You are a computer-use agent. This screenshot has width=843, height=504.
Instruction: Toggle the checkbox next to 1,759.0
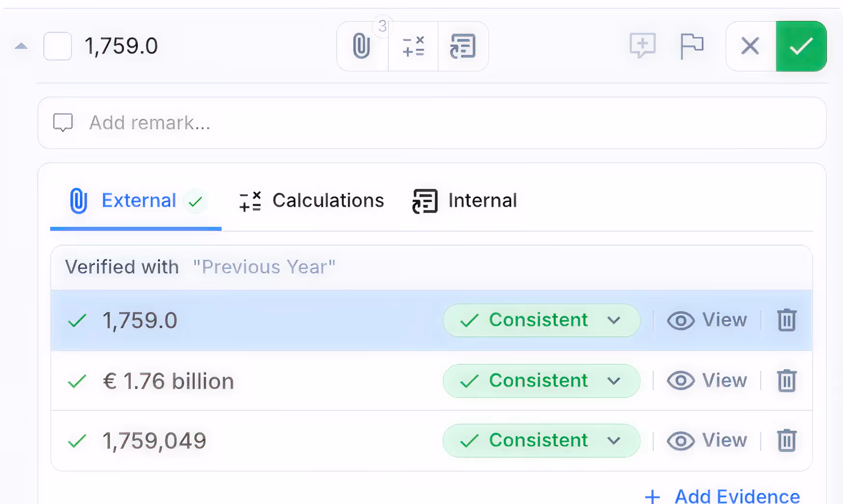click(x=58, y=46)
